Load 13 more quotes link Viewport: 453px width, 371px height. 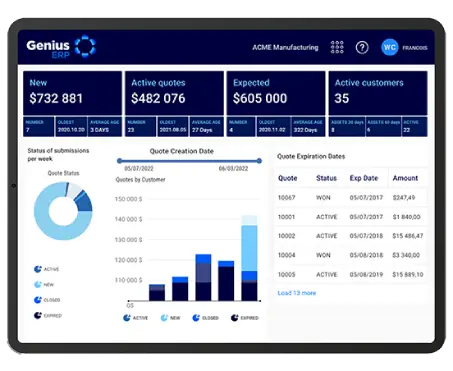(297, 293)
